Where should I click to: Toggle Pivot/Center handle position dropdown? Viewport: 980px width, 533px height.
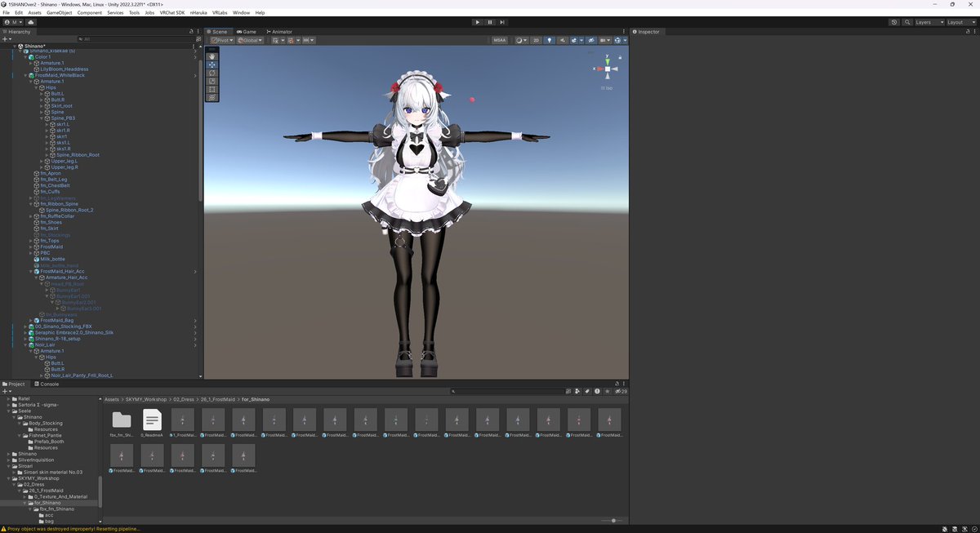pyautogui.click(x=222, y=40)
